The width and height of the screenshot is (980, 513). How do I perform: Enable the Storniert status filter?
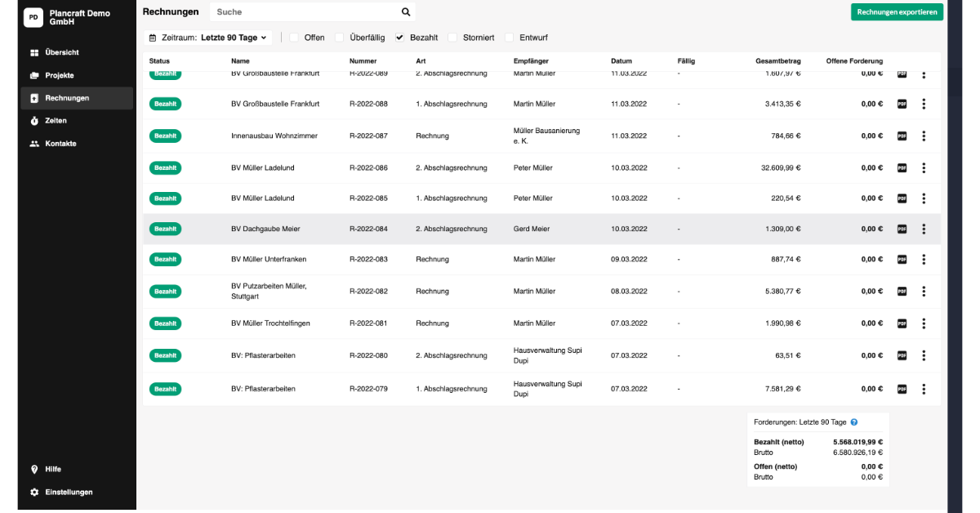(x=452, y=38)
